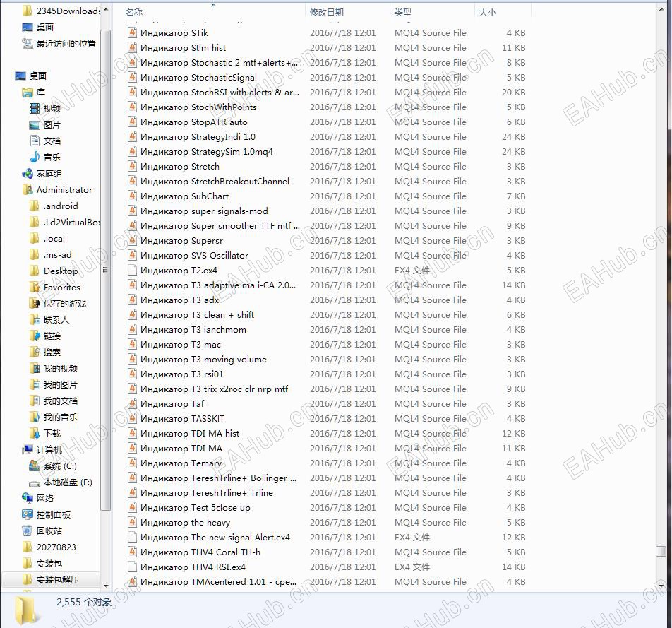Click the file icon next to Индикатор Stlm hist
The width and height of the screenshot is (672, 628).
(133, 47)
